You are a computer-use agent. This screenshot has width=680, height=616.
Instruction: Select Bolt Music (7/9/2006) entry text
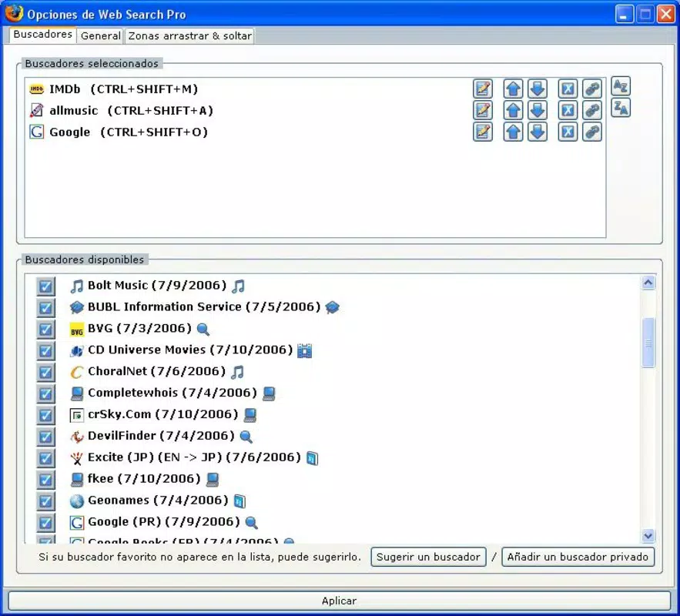[157, 285]
